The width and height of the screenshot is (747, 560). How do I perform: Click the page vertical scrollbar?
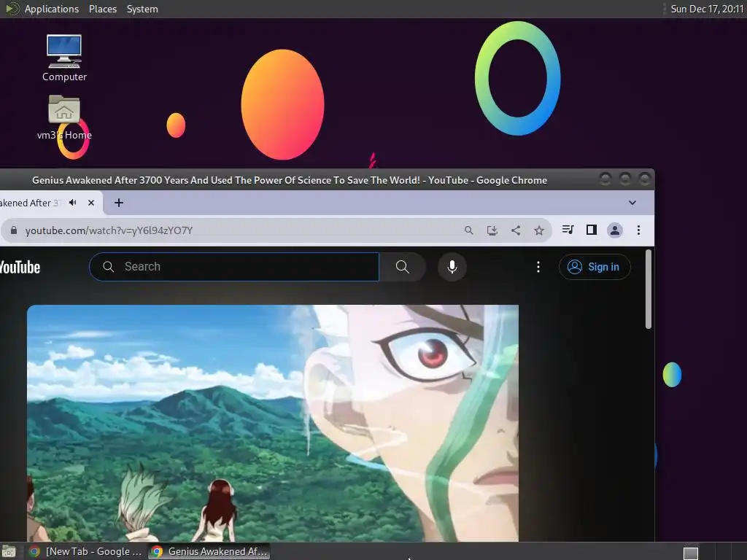pyautogui.click(x=648, y=289)
